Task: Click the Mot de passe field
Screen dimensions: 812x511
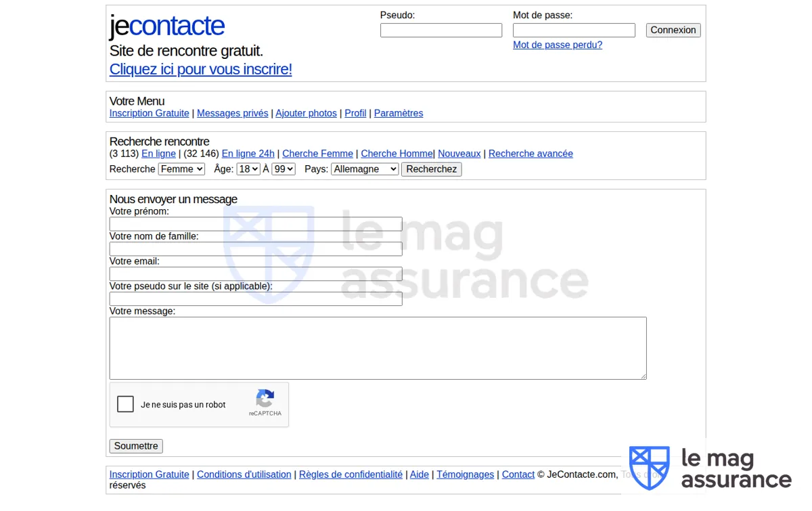Action: tap(574, 30)
